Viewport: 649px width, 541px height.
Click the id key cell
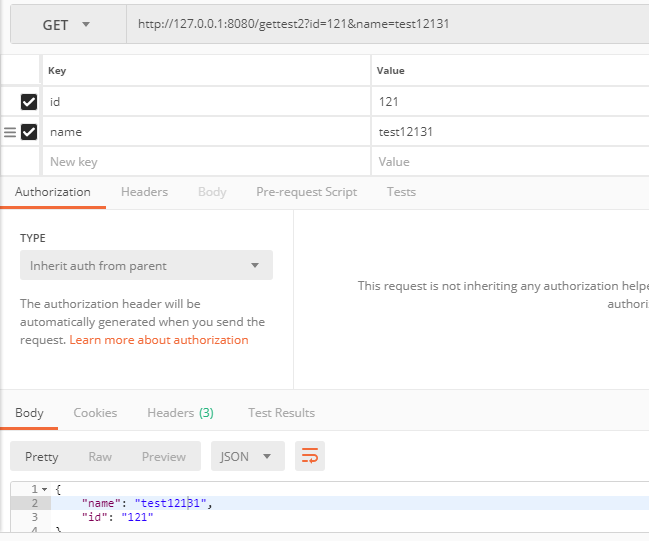coord(206,102)
